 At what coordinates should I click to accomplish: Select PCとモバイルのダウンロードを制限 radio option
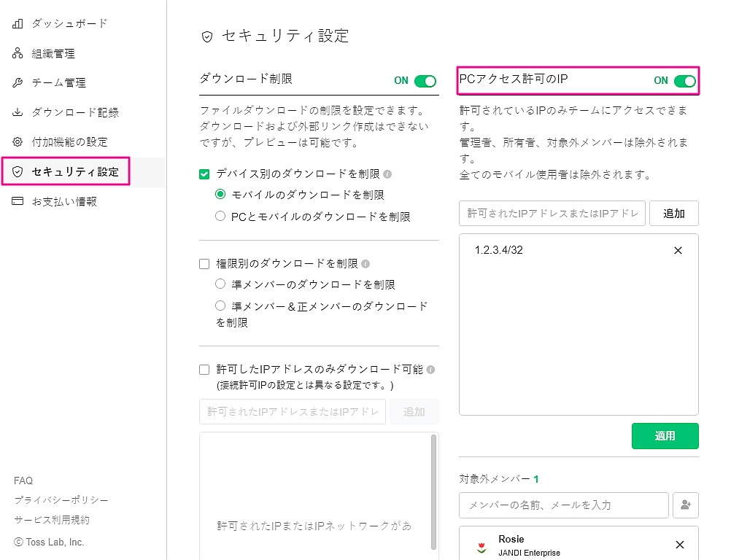click(220, 217)
